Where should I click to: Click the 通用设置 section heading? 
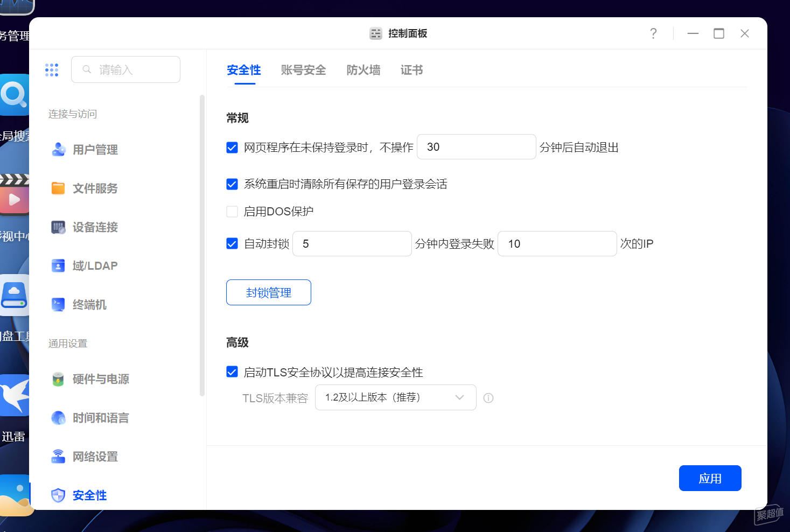pyautogui.click(x=68, y=344)
